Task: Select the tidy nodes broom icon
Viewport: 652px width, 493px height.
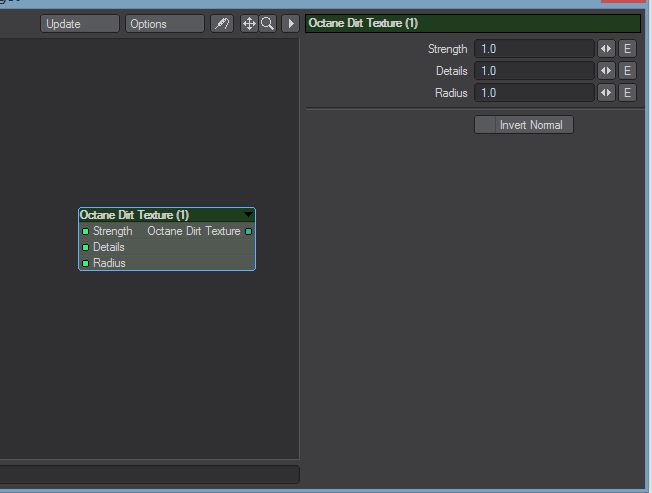Action: [222, 24]
